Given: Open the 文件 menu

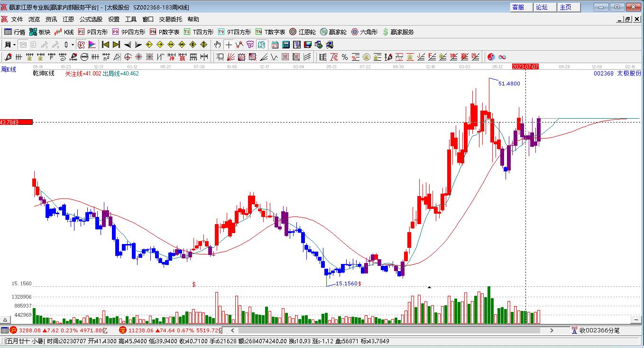Looking at the screenshot, I should coord(17,19).
